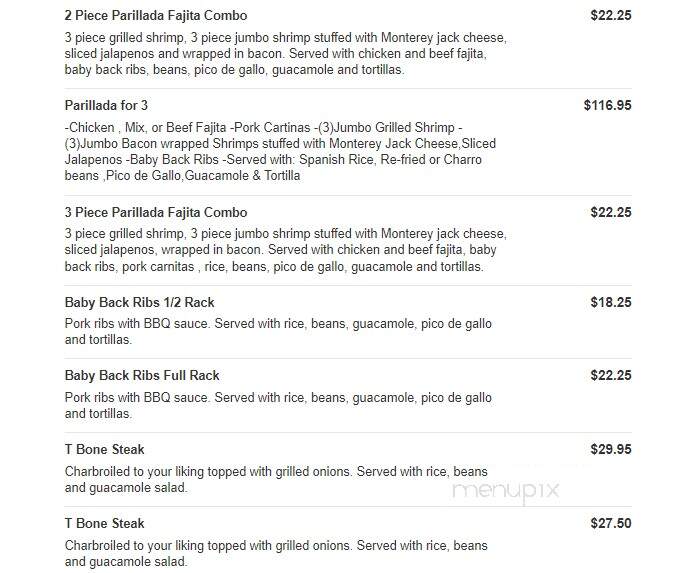Click the $18.25 price of half rack ribs
Screen dimensions: 685x573
[x=611, y=302]
